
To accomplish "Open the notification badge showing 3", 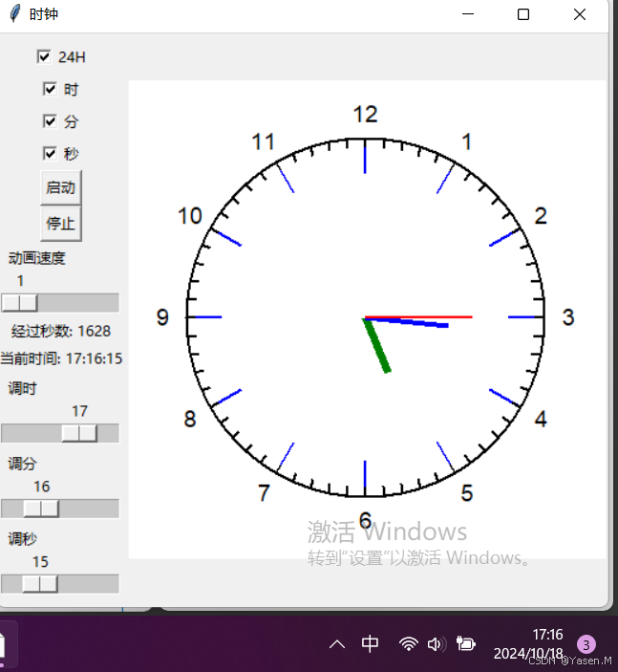I will [586, 644].
